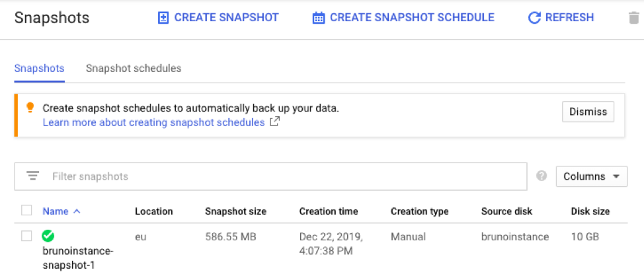Toggle the select-all header checkbox
The image size is (644, 276).
click(26, 211)
